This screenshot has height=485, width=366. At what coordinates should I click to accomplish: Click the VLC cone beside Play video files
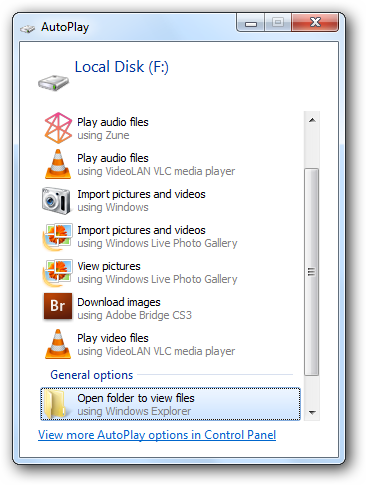click(58, 344)
